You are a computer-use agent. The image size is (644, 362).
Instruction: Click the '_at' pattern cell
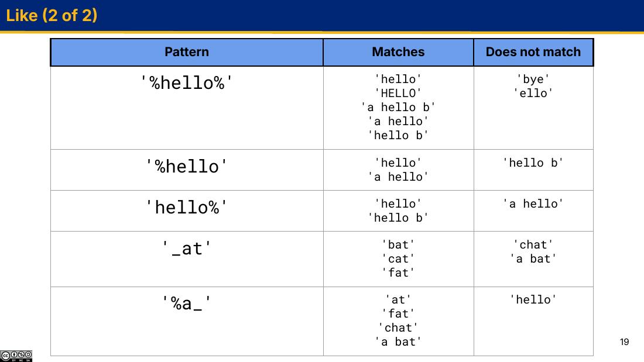tap(187, 259)
